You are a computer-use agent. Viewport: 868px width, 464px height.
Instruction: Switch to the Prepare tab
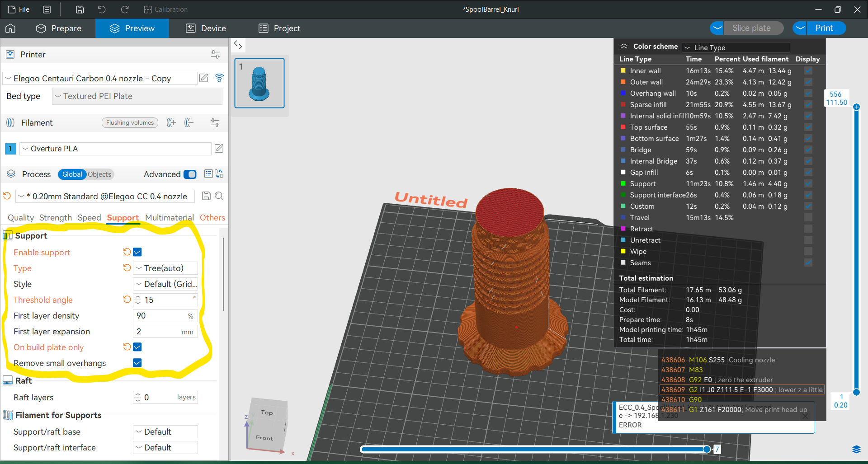[x=59, y=28]
